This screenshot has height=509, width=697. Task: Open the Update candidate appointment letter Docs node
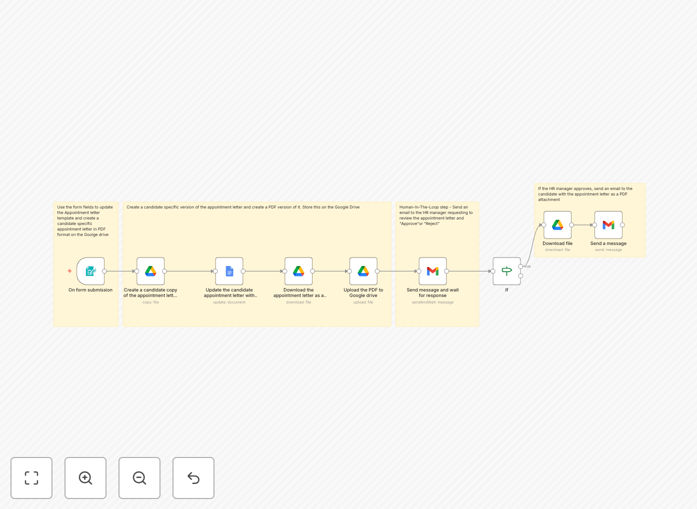click(229, 271)
